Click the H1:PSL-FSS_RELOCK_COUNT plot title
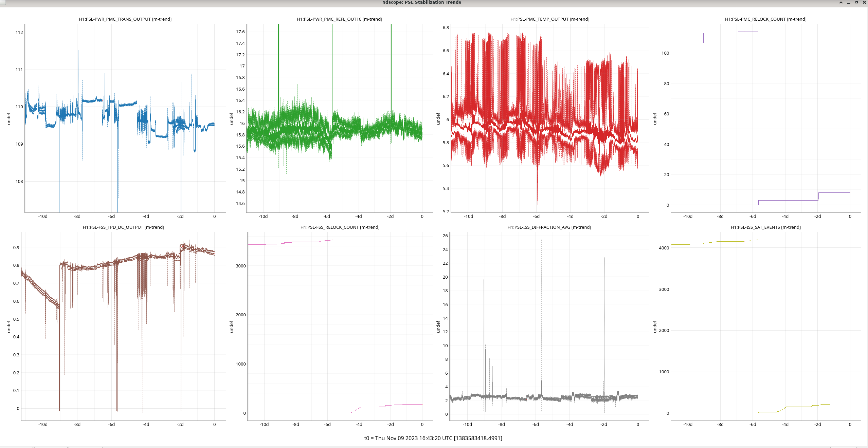868x448 pixels. tap(340, 227)
